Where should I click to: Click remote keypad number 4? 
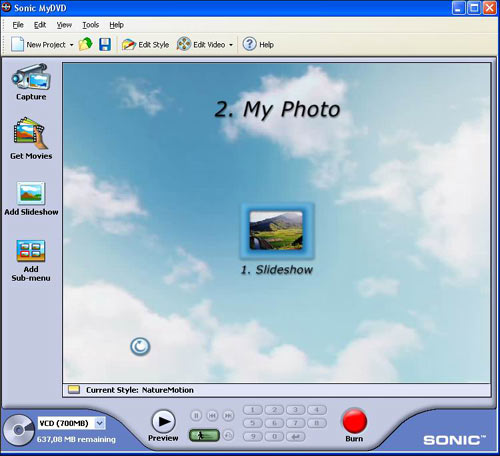click(317, 410)
